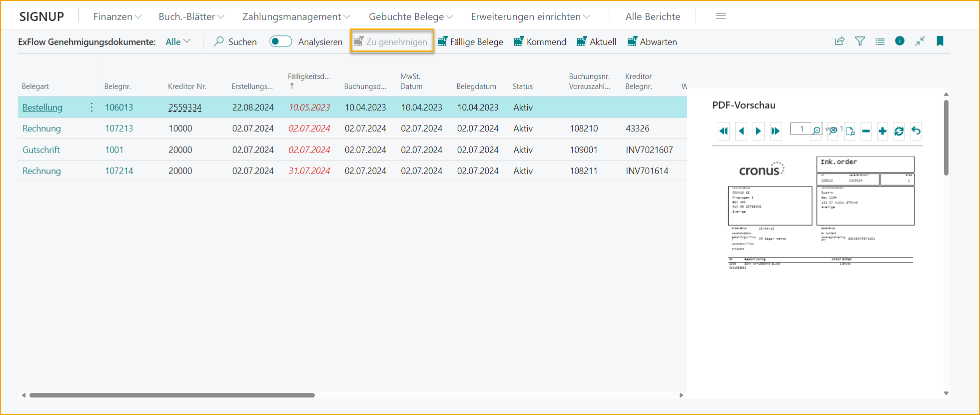Open document number 107213 link
The image size is (980, 415).
119,128
